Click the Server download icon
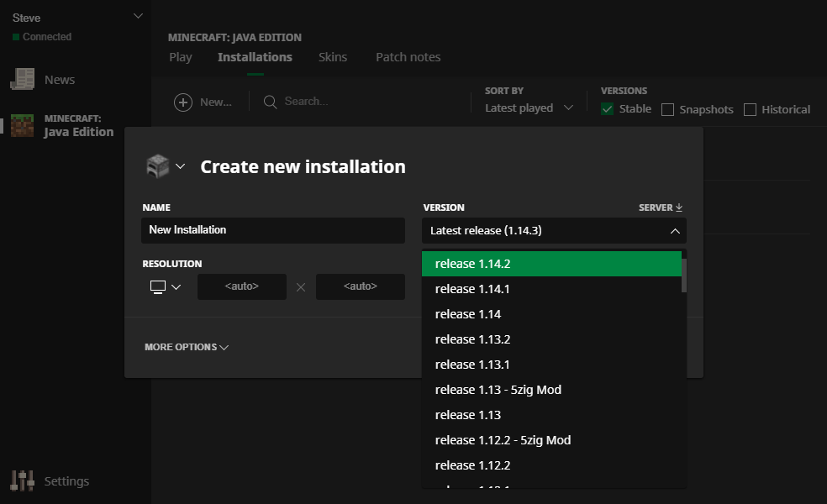The image size is (827, 504). coord(679,207)
